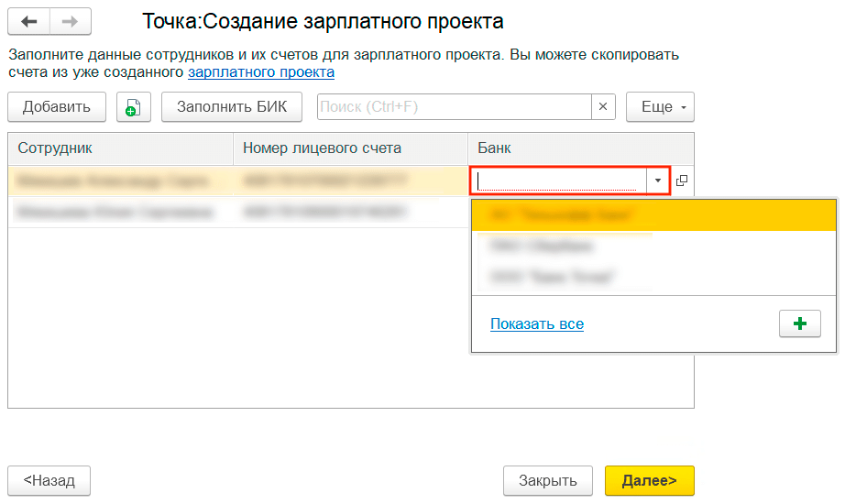
Task: Go back using the <Назад button
Action: pos(49,481)
